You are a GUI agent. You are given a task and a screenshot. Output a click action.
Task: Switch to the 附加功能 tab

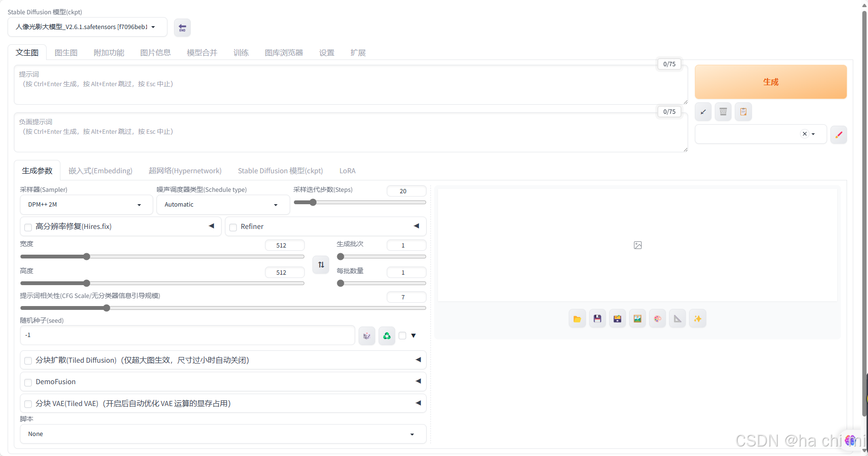coord(109,52)
